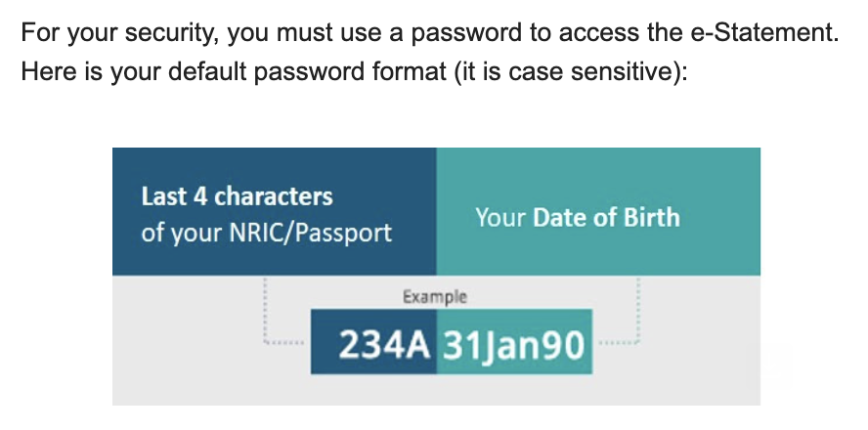Click the bold 'Last 4 characters' heading
868x430 pixels.
click(237, 196)
